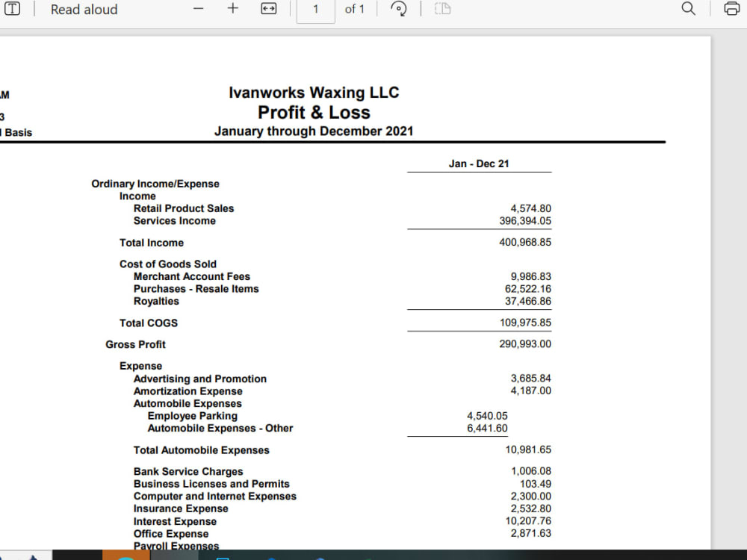Select 'Merchant Account Fees' row label
Image resolution: width=747 pixels, height=560 pixels.
pyautogui.click(x=191, y=277)
